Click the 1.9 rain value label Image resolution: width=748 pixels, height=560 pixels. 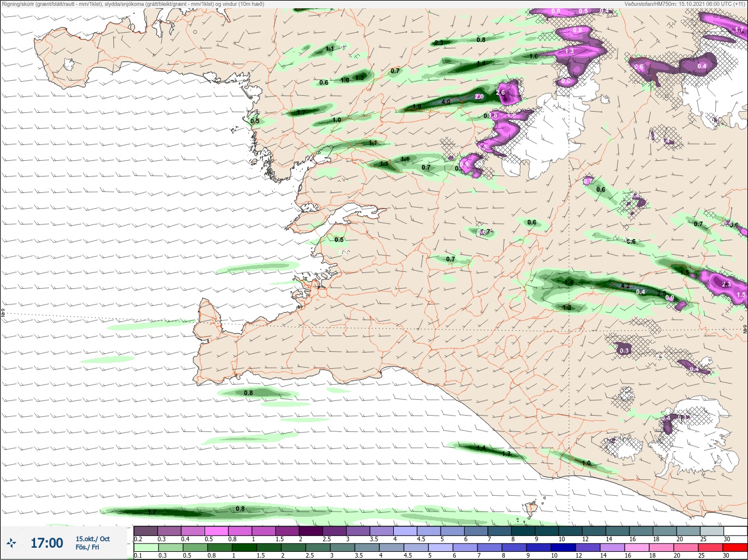click(x=417, y=107)
